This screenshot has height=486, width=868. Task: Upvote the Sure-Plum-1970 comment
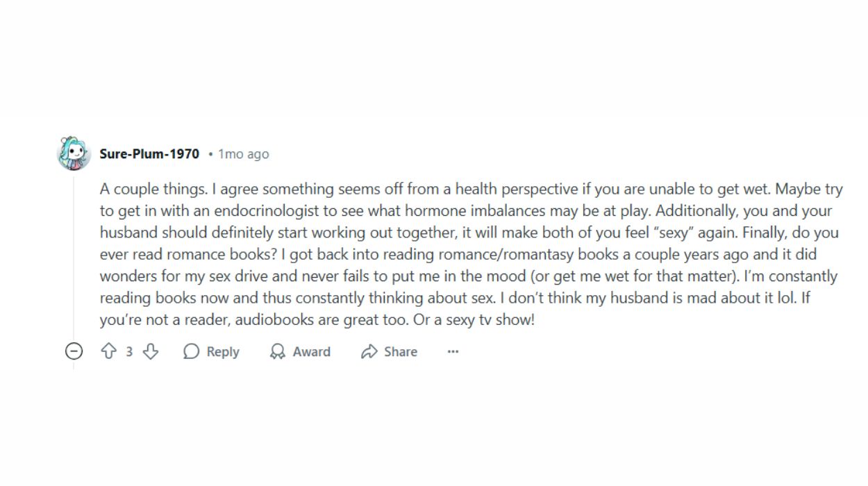108,351
